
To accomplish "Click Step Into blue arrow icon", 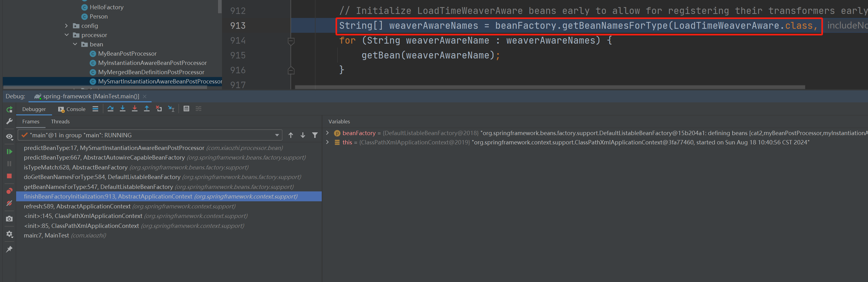I will pyautogui.click(x=123, y=109).
